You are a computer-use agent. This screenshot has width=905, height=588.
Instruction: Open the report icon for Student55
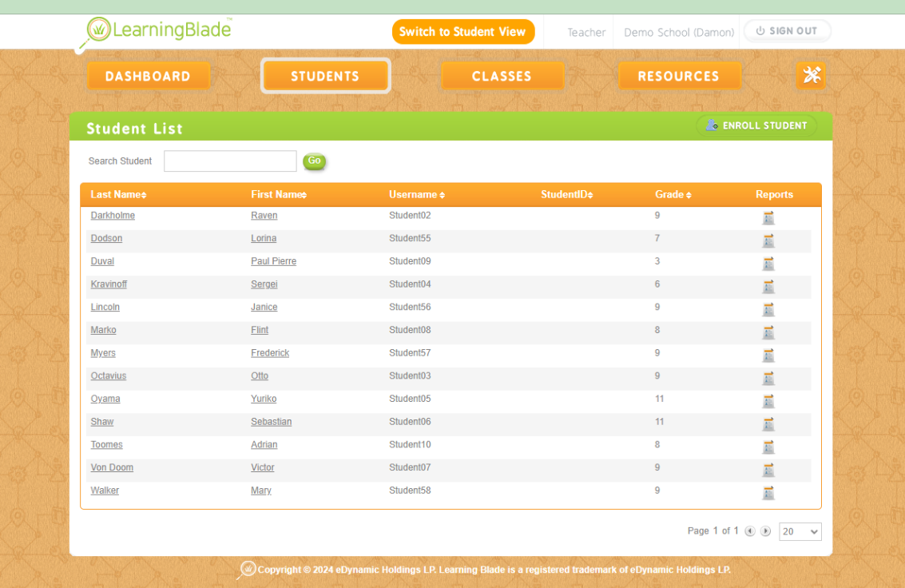pos(768,240)
